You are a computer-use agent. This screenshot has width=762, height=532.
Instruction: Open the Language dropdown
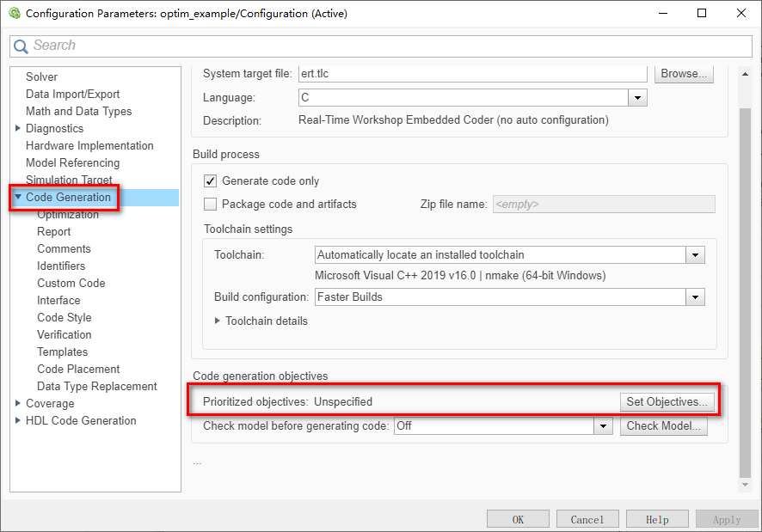tap(636, 97)
